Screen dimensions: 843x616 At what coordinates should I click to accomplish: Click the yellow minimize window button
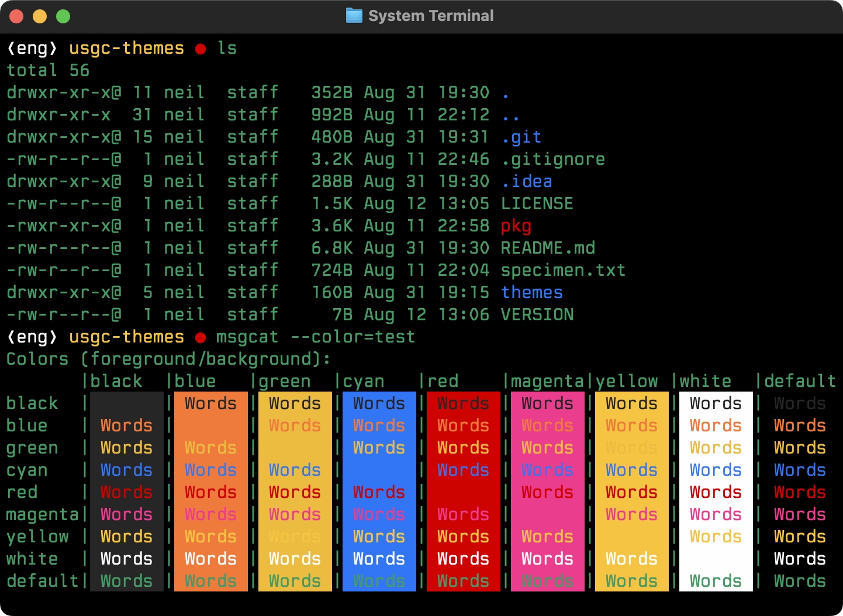pyautogui.click(x=40, y=16)
